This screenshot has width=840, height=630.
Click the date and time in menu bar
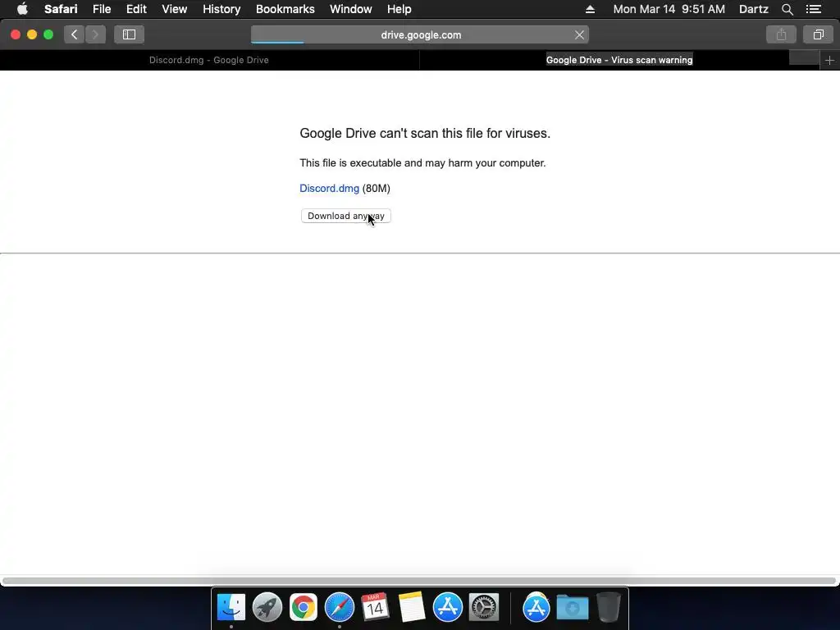pos(669,9)
